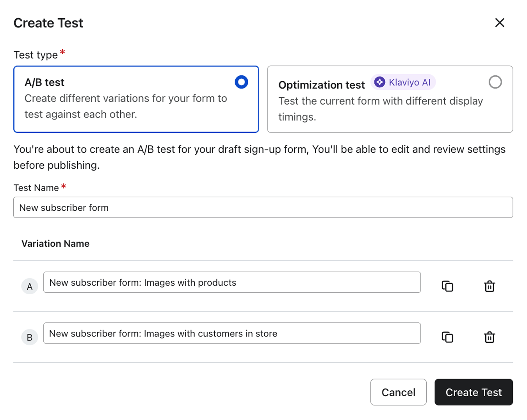Close the Create Test dialog
This screenshot has width=527, height=420.
[x=499, y=23]
